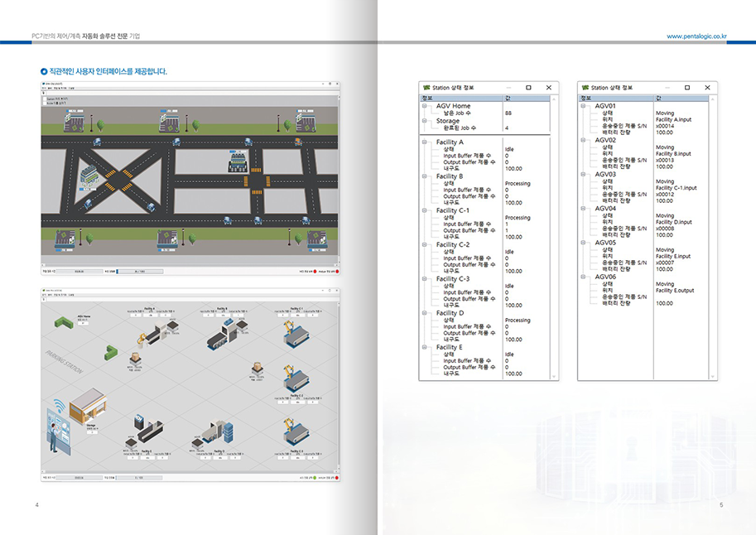This screenshot has height=535, width=756.
Task: Maximize the left Station 상태 정보 window
Action: (528, 87)
